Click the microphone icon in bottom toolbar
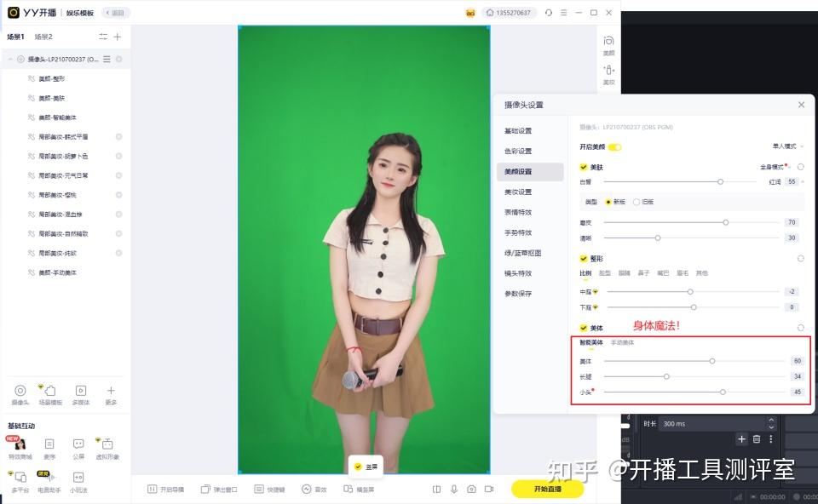The image size is (818, 504). coord(453,489)
